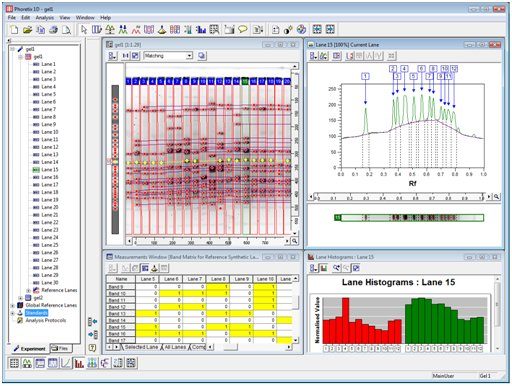Open the first dropdown icon in gel1 window toolbar
Viewport: 512px width, 386px height.
pos(112,56)
